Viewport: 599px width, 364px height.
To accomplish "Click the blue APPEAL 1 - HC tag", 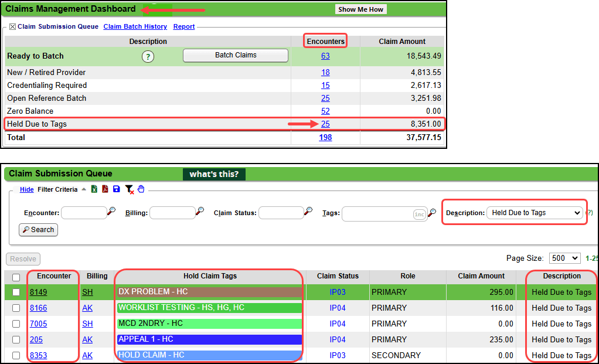I will point(209,339).
